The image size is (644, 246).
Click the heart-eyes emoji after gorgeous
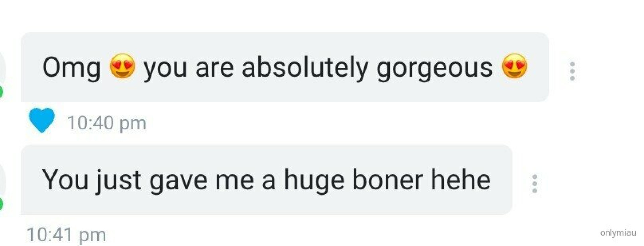pos(515,66)
